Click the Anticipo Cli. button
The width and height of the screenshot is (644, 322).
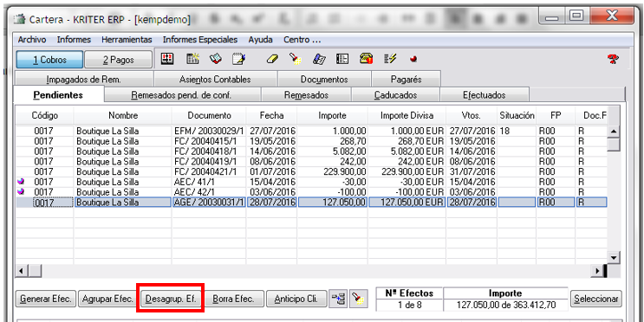click(296, 299)
